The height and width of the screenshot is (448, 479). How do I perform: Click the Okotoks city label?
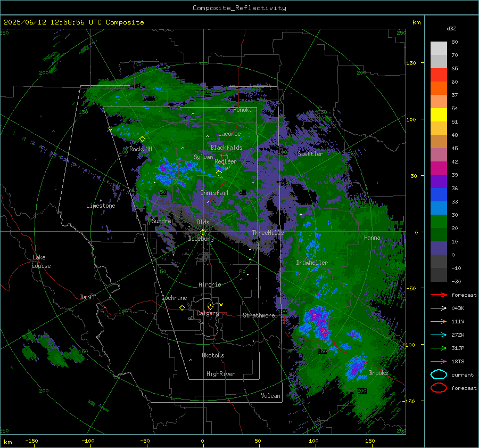pos(213,355)
